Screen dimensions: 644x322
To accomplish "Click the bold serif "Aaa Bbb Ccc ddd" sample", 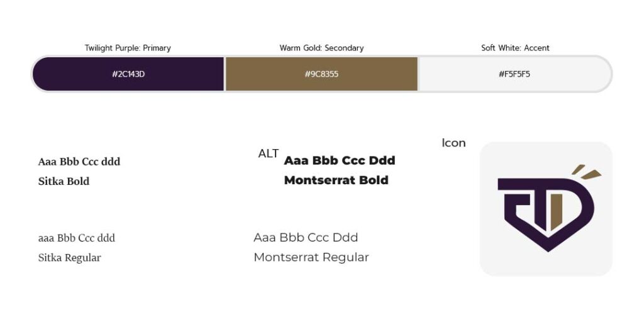I will (x=79, y=162).
